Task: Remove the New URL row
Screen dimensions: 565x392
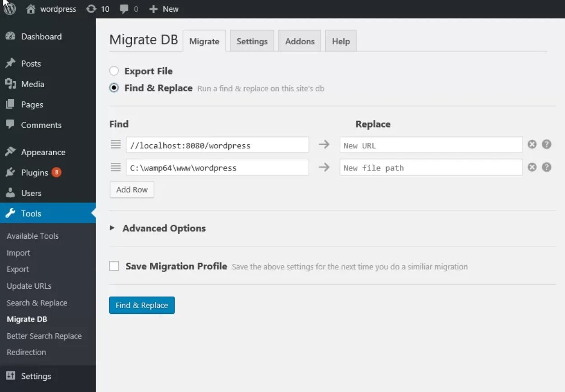Action: point(533,144)
